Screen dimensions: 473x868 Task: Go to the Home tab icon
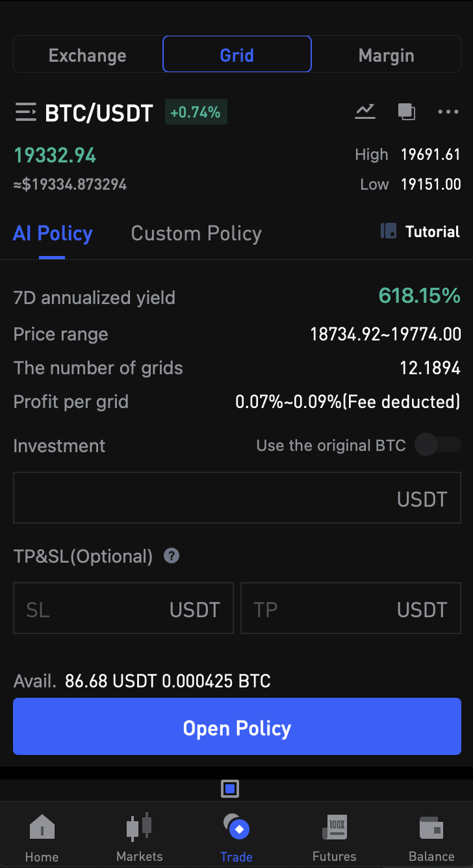42,828
